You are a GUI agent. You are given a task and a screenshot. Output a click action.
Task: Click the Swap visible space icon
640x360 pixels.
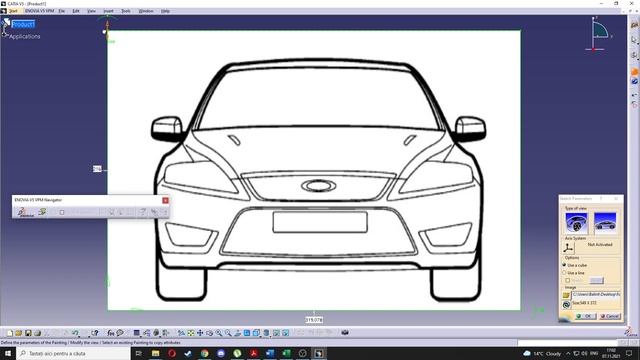pos(285,333)
